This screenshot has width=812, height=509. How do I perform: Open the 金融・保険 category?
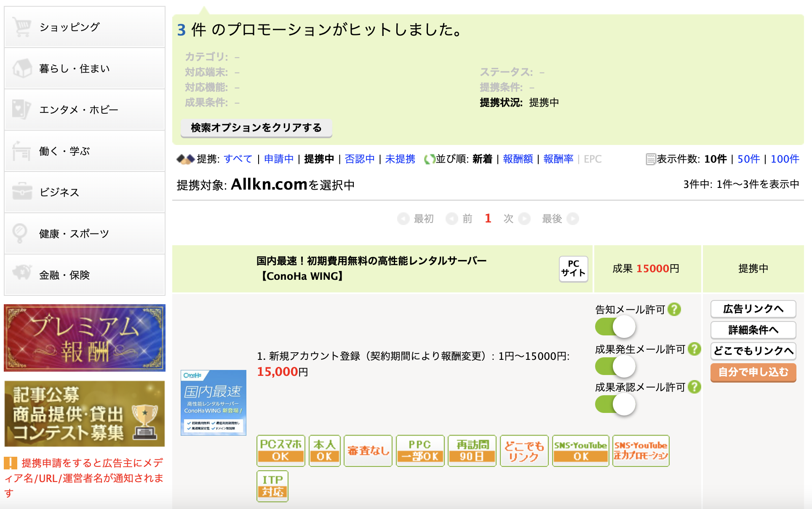[x=85, y=274]
